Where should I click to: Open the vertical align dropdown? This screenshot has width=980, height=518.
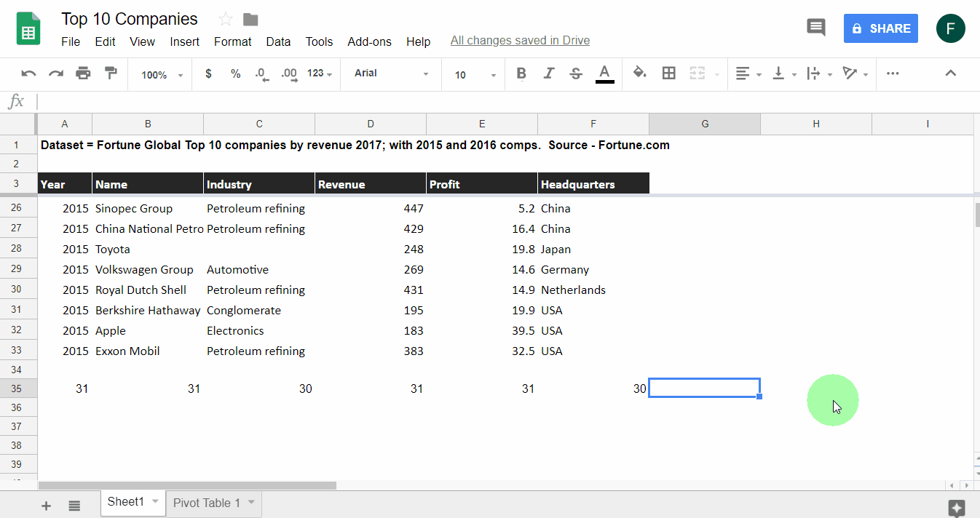[x=784, y=73]
